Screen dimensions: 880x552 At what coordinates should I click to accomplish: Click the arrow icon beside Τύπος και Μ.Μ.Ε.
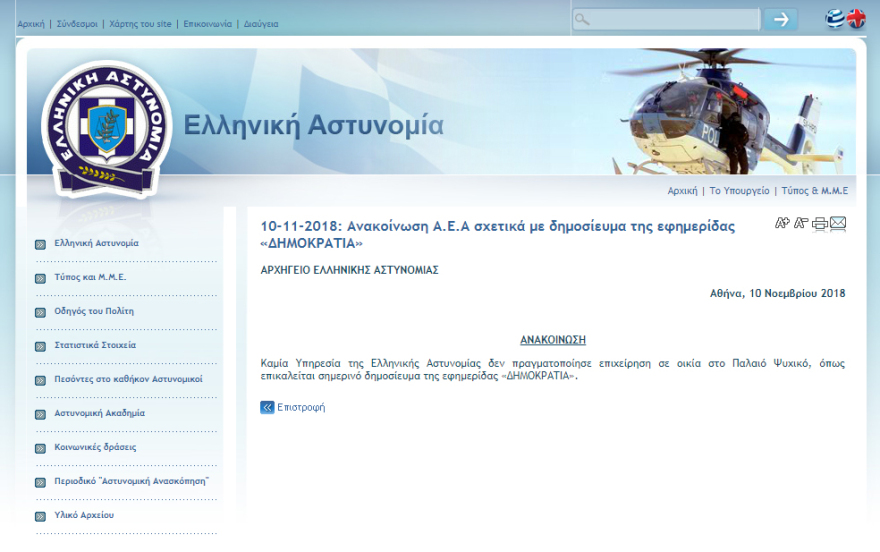tap(40, 278)
